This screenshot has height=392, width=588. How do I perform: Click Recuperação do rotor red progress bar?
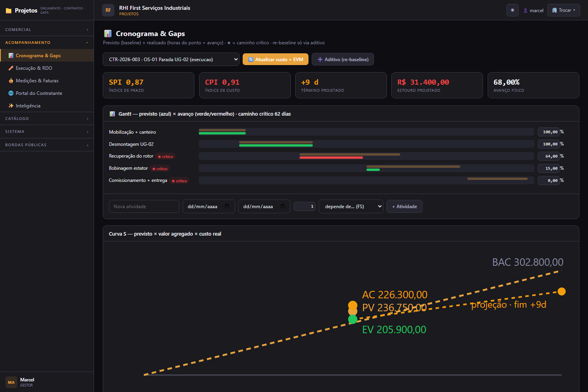point(331,158)
